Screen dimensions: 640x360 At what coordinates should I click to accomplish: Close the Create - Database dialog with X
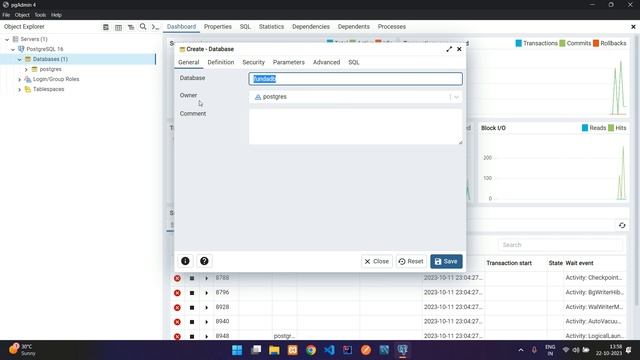pyautogui.click(x=459, y=49)
